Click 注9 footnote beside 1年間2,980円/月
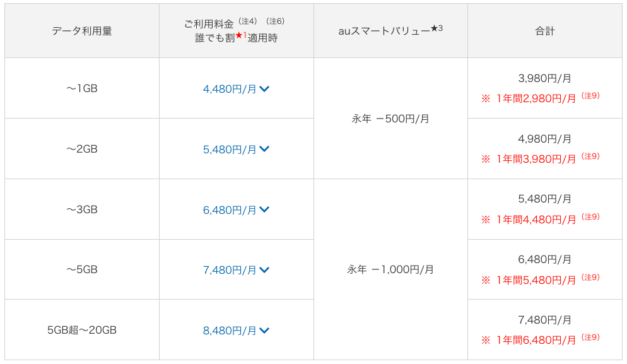Image resolution: width=627 pixels, height=364 pixels. click(x=590, y=96)
